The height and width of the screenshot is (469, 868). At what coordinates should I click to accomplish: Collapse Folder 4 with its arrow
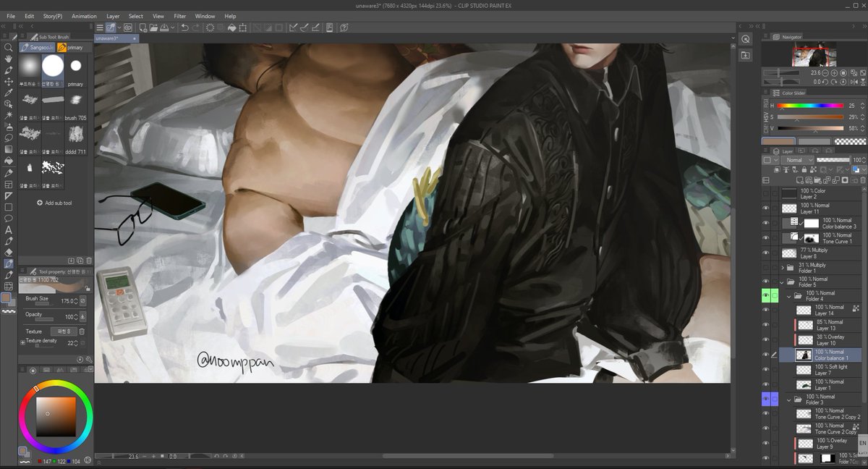point(789,295)
